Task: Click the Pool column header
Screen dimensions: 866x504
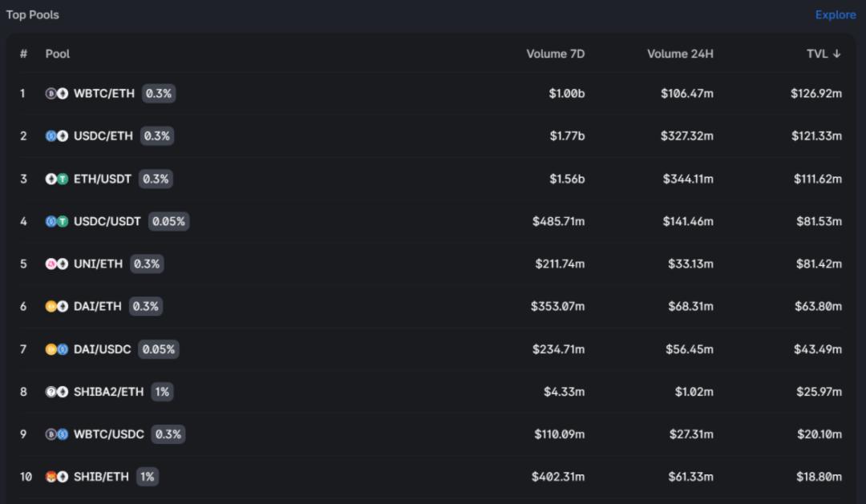Action: click(58, 54)
